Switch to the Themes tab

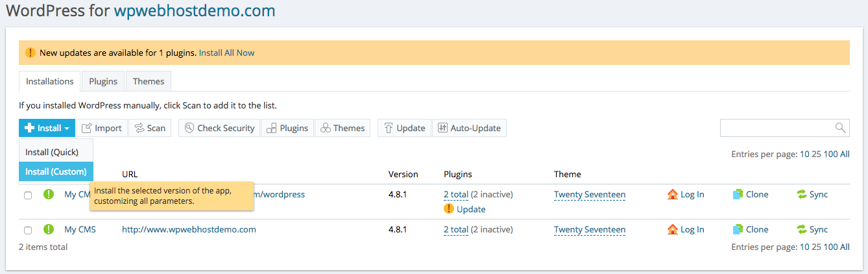[x=149, y=81]
